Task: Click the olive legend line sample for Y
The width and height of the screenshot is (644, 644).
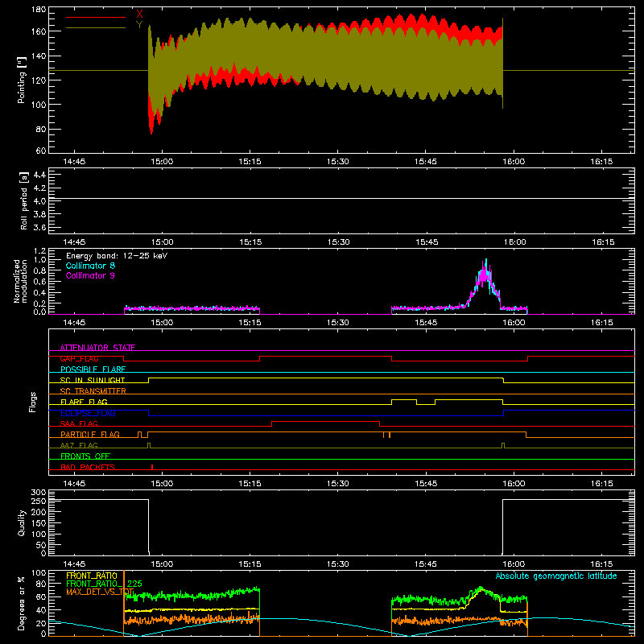Action: [x=96, y=27]
